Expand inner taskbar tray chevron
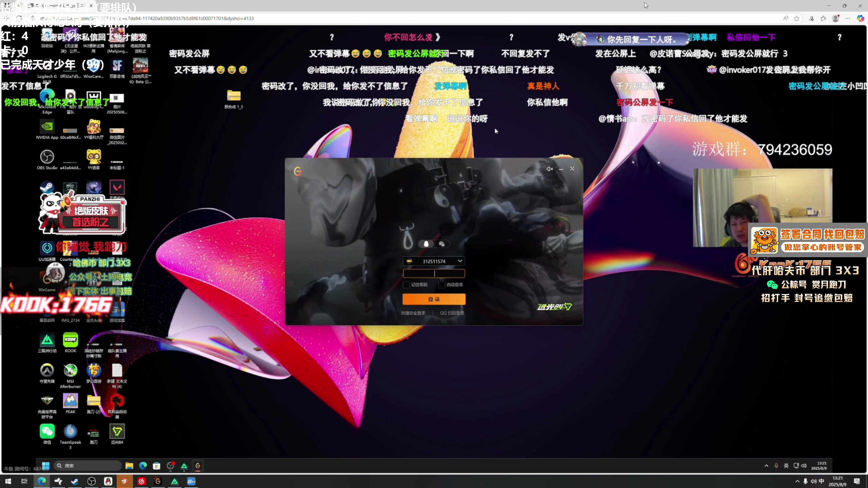868x488 pixels. coord(766,466)
